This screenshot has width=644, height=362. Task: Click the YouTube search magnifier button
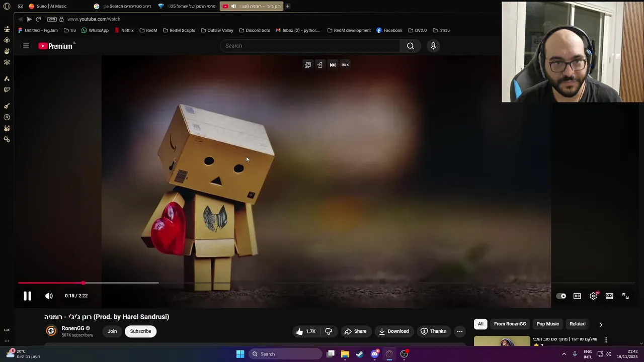pyautogui.click(x=411, y=46)
